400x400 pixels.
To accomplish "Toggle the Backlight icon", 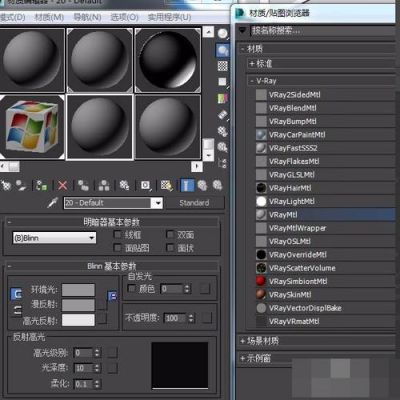I will tap(223, 51).
